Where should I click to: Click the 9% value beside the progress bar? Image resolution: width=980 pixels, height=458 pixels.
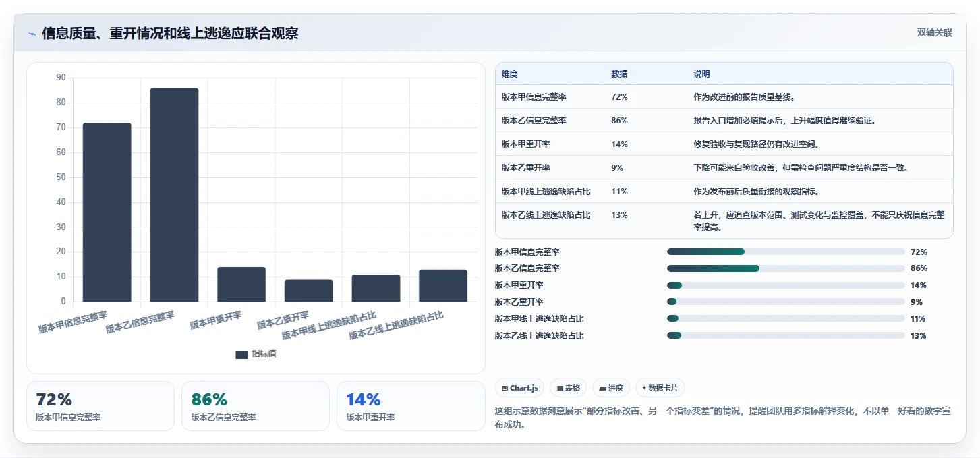click(916, 302)
